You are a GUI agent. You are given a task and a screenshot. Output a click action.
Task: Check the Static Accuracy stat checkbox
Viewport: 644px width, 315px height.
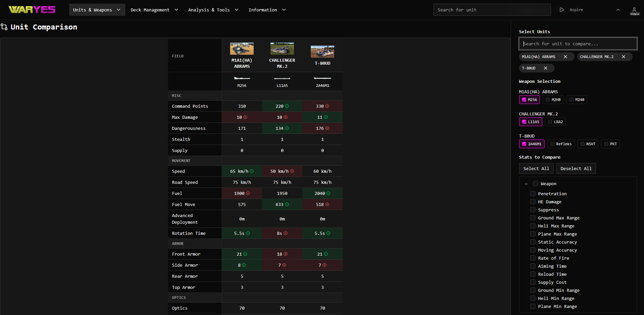coord(533,242)
